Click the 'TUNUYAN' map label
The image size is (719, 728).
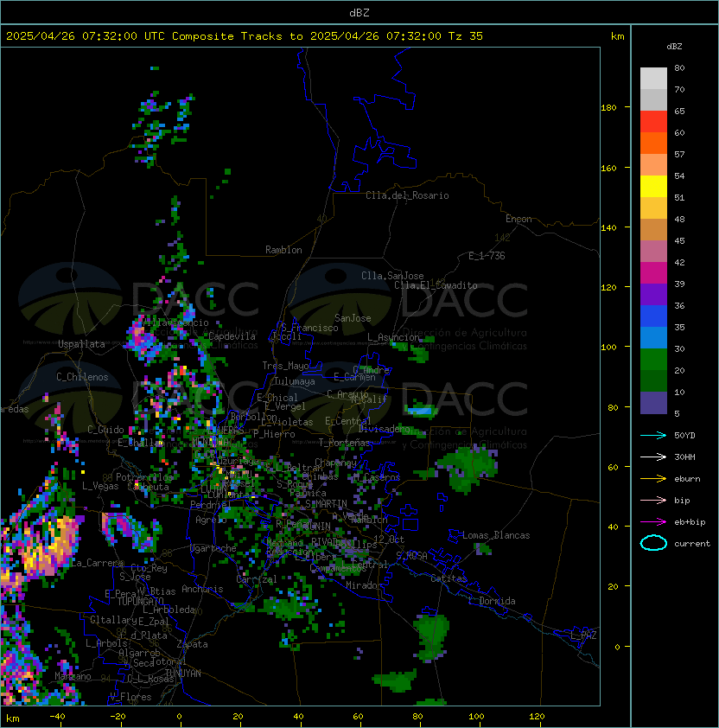coord(183,674)
